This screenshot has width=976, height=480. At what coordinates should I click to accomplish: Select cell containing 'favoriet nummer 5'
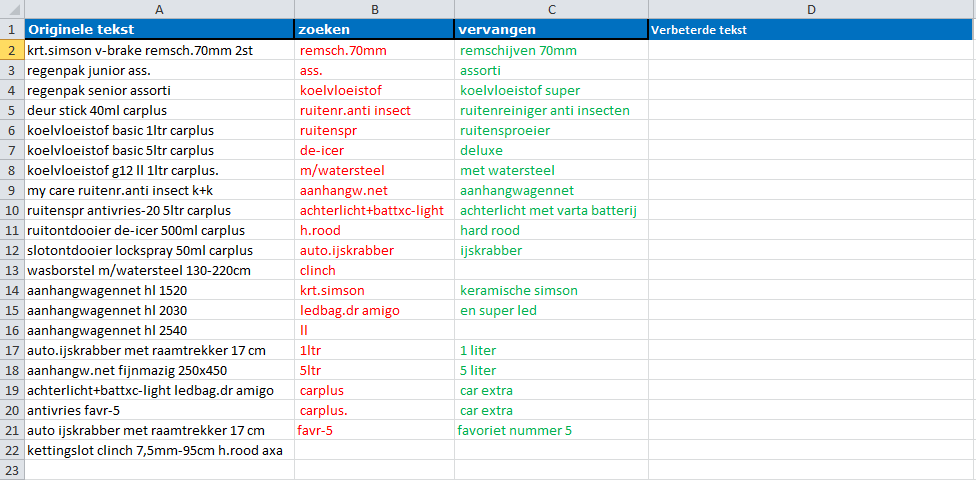click(551, 430)
